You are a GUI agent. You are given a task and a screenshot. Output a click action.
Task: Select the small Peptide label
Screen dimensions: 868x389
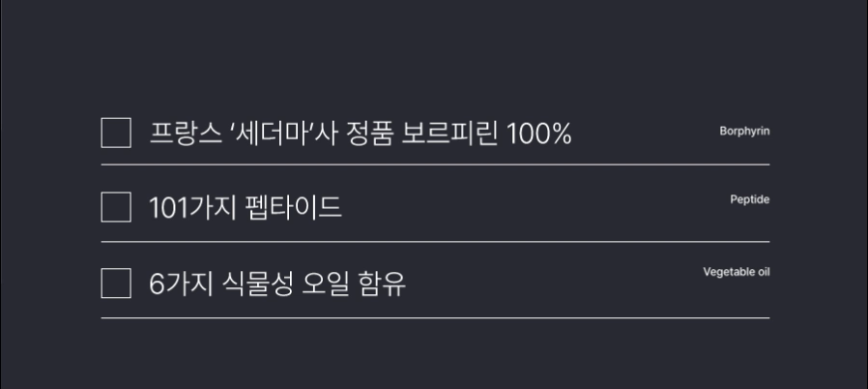pos(749,199)
